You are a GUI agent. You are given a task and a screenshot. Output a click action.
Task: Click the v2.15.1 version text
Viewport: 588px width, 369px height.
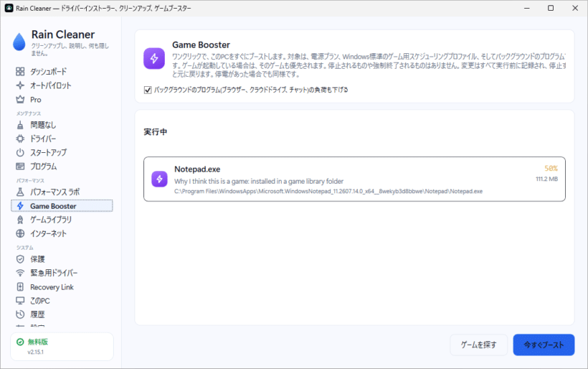point(35,352)
